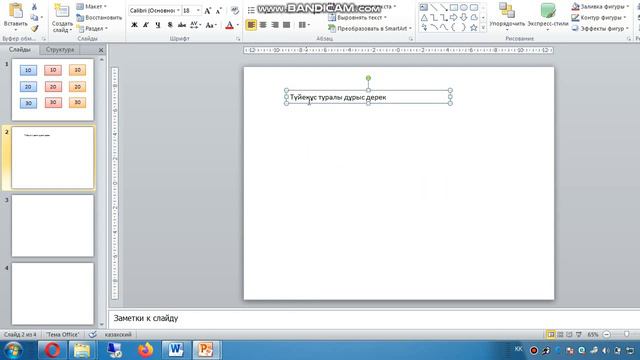This screenshot has width=640, height=360.
Task: Open Word from the taskbar
Action: [x=176, y=350]
